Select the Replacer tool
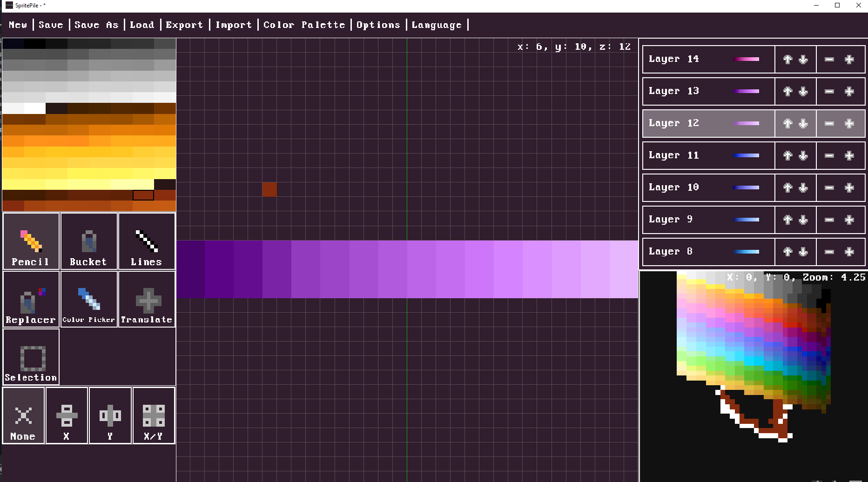 pyautogui.click(x=31, y=299)
